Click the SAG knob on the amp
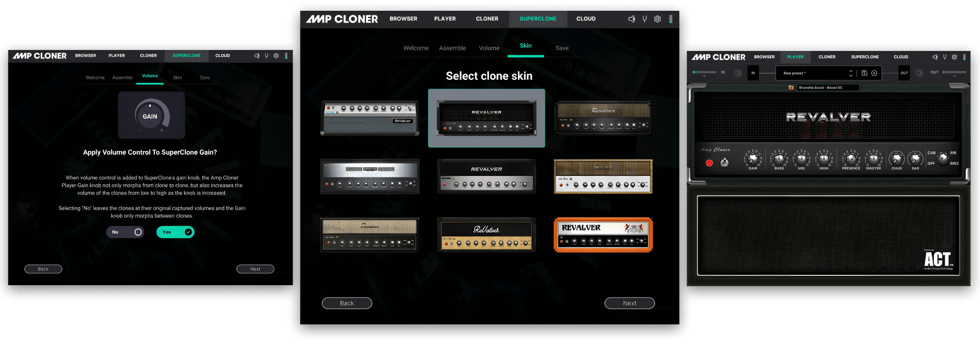 point(915,159)
